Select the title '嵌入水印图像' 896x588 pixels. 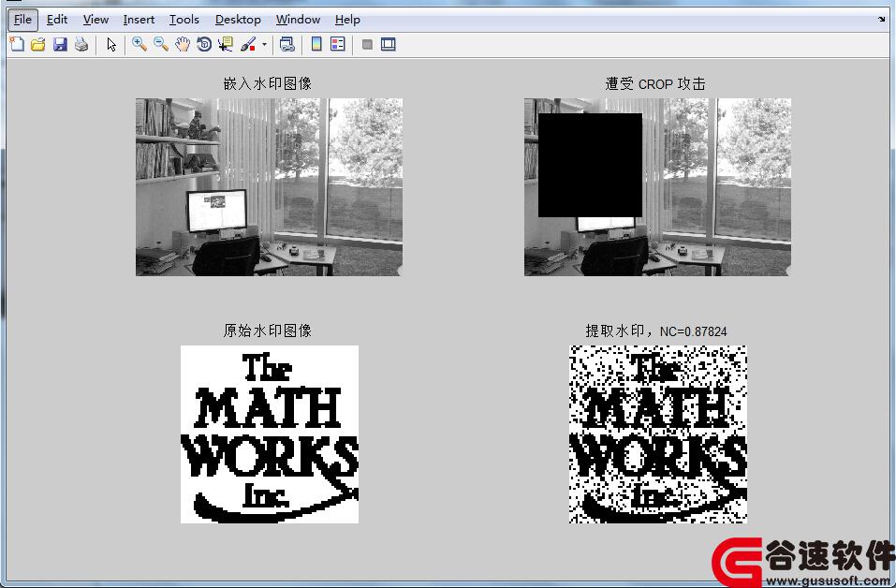[x=268, y=83]
